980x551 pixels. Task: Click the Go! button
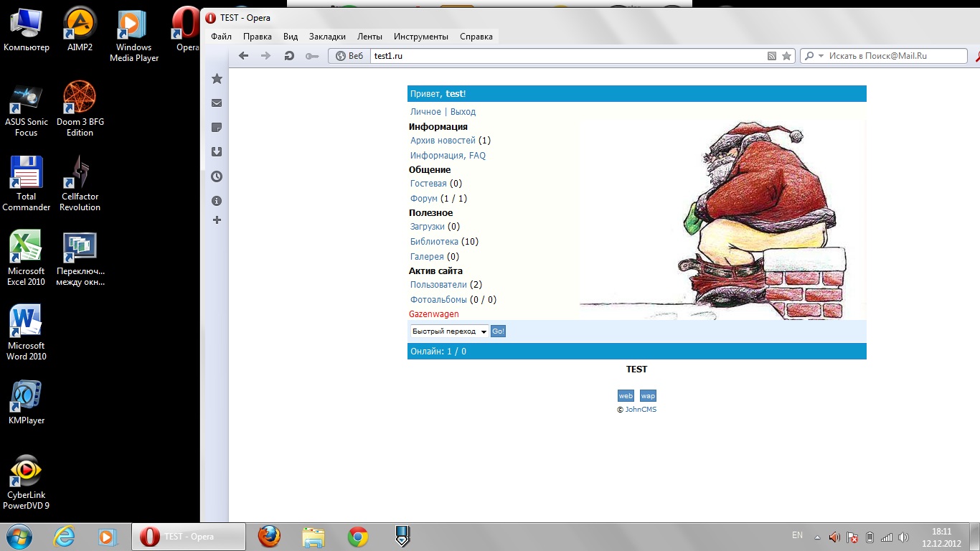(498, 331)
